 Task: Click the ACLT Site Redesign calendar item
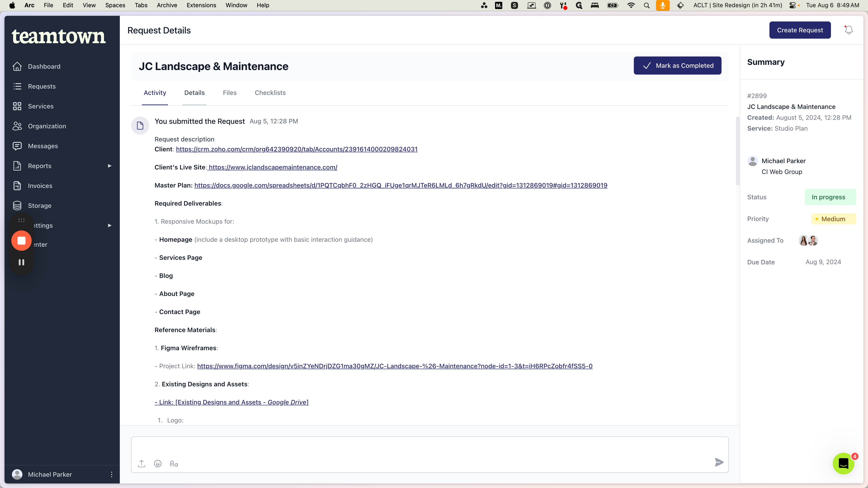click(738, 5)
